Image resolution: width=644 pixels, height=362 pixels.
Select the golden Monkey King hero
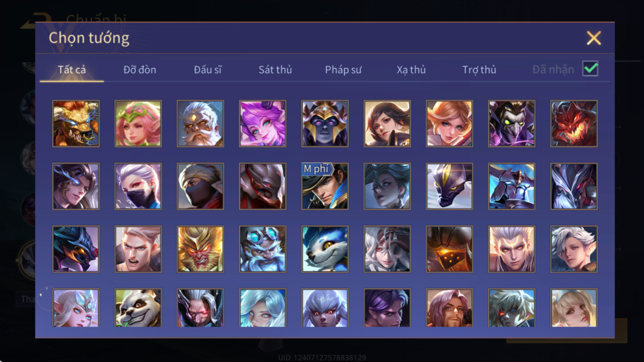point(200,249)
